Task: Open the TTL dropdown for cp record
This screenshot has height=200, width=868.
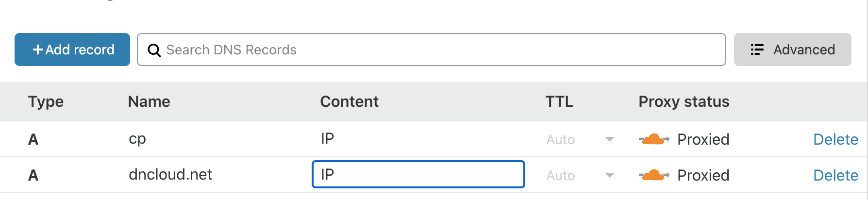Action: coord(580,139)
